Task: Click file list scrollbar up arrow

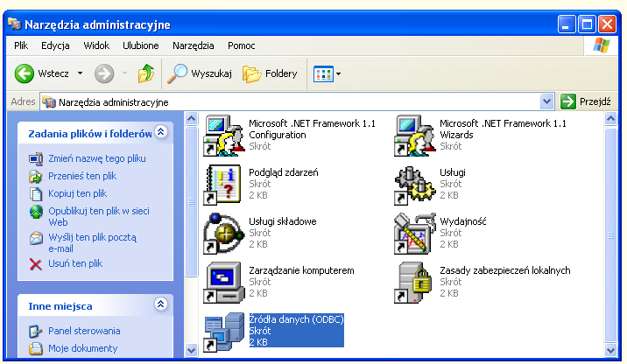Action: coord(610,119)
